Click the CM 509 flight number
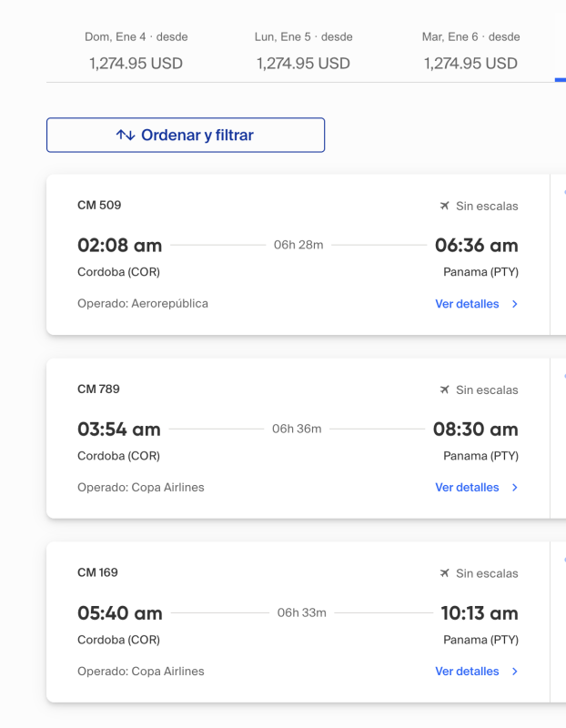The image size is (566, 728). (99, 205)
